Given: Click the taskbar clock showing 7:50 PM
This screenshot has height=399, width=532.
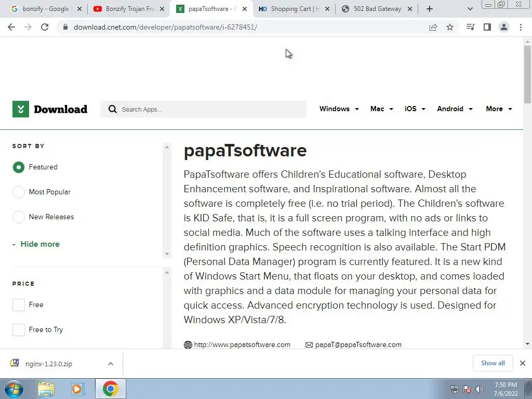Looking at the screenshot, I should 506,389.
